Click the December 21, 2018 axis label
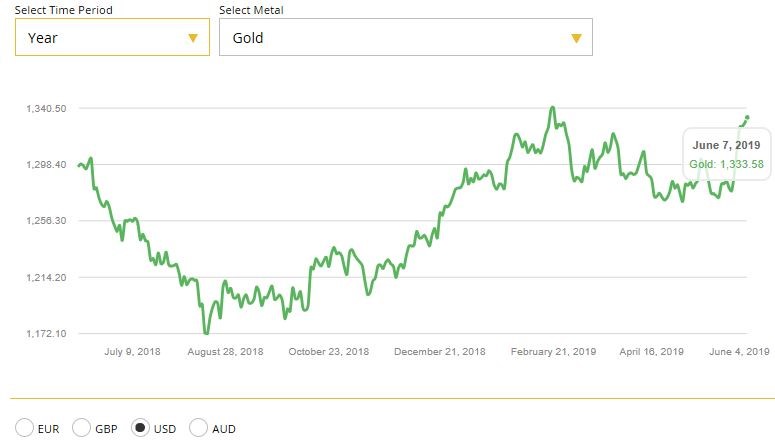Viewport: 775px width, 440px height. click(x=439, y=352)
